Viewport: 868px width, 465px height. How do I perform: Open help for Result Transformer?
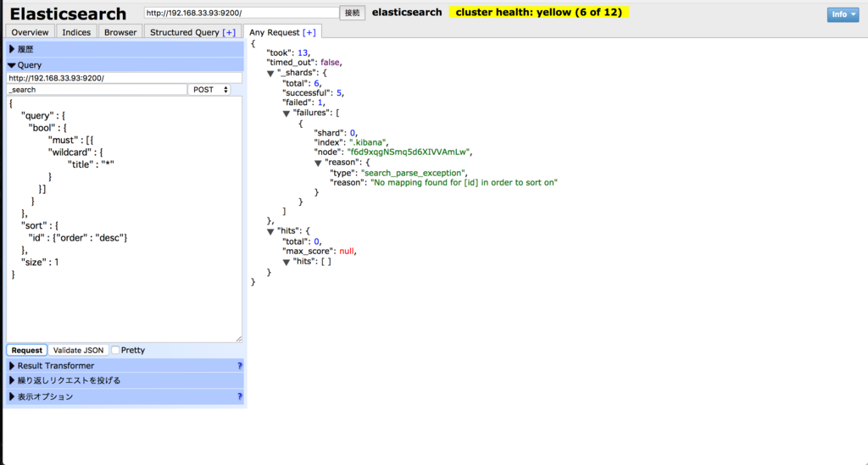pos(239,365)
